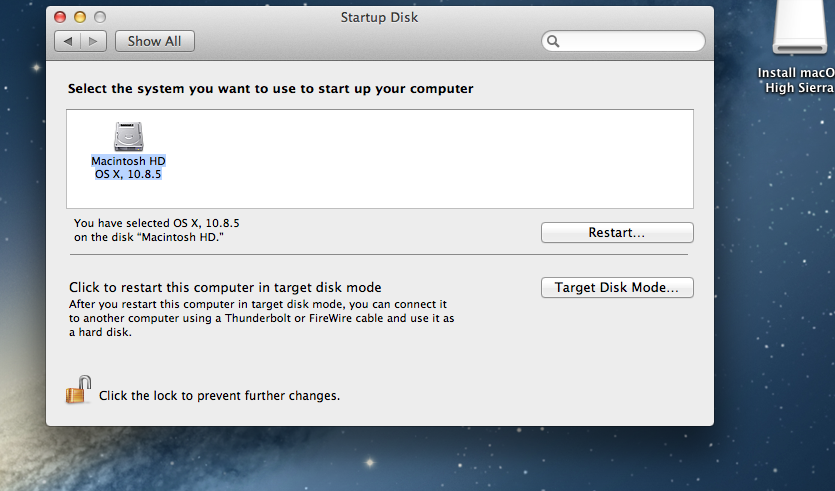Click the Install macOS High Sierra desktop label
The height and width of the screenshot is (491, 835).
[x=798, y=80]
